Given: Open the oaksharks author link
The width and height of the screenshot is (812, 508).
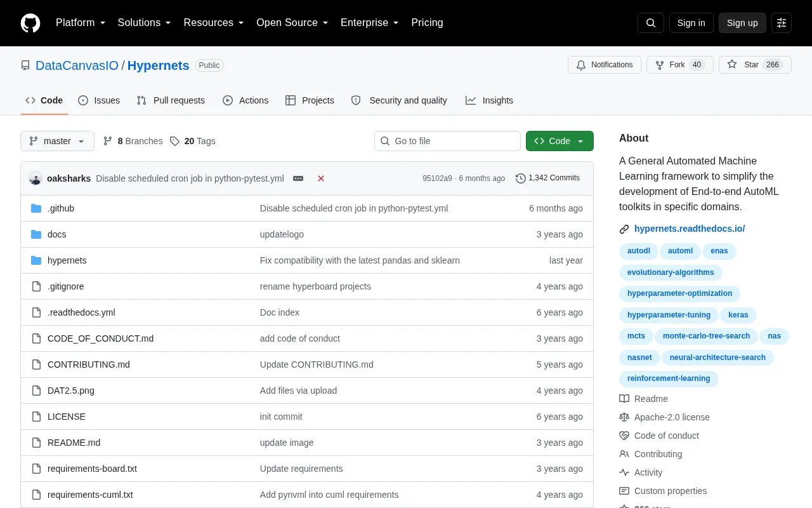Looking at the screenshot, I should coord(69,178).
